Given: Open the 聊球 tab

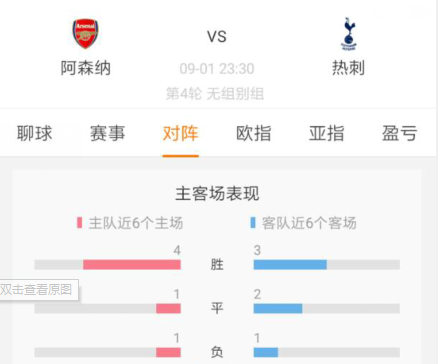Looking at the screenshot, I should (35, 133).
